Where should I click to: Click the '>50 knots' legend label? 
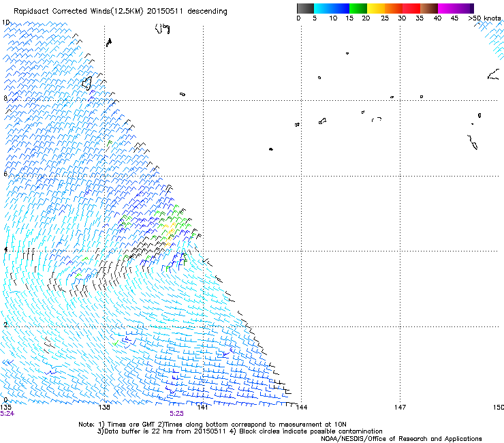(484, 18)
